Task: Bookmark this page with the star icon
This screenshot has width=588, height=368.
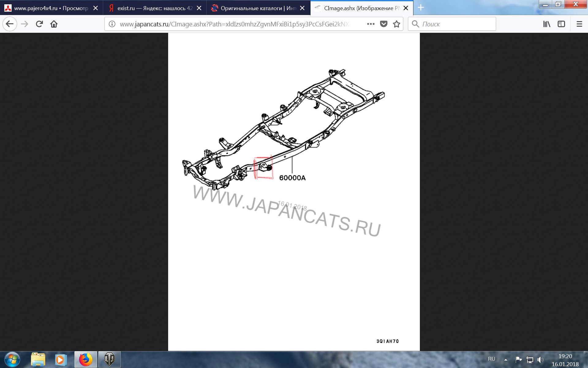Action: pyautogui.click(x=397, y=24)
